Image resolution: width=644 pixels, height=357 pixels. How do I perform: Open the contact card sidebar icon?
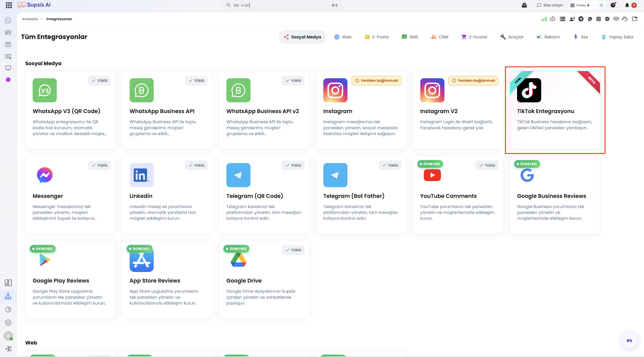(x=8, y=32)
